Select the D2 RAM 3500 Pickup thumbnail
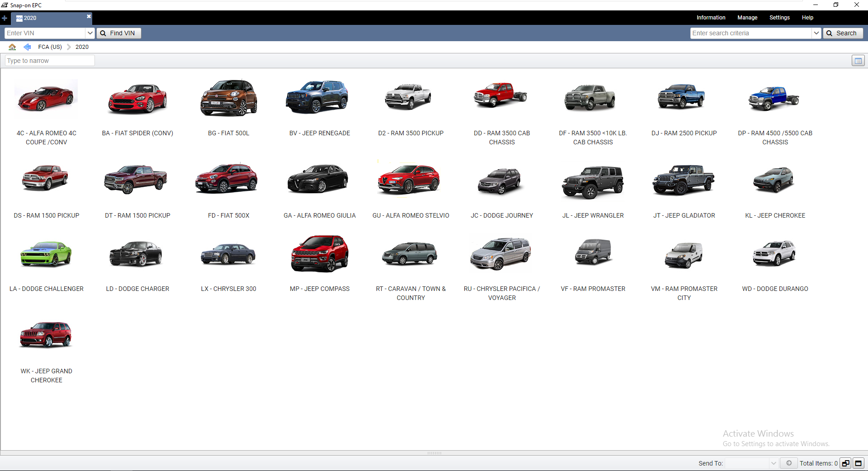868x471 pixels. click(x=408, y=96)
